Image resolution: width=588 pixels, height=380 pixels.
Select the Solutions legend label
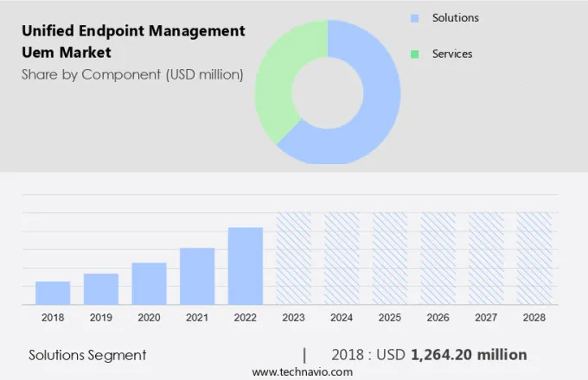(456, 18)
